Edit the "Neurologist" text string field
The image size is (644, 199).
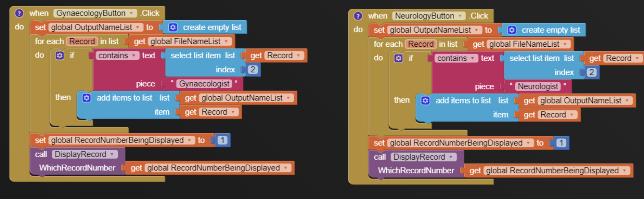538,86
